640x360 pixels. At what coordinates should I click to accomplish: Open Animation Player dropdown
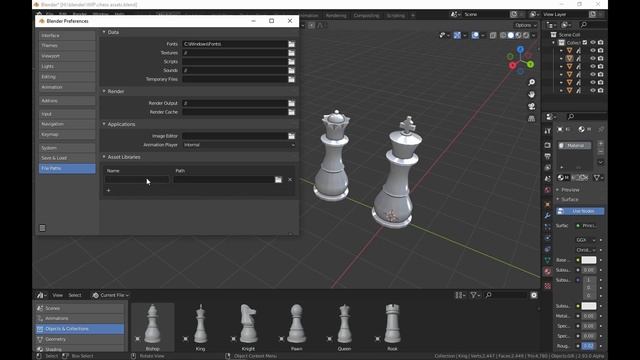(239, 145)
